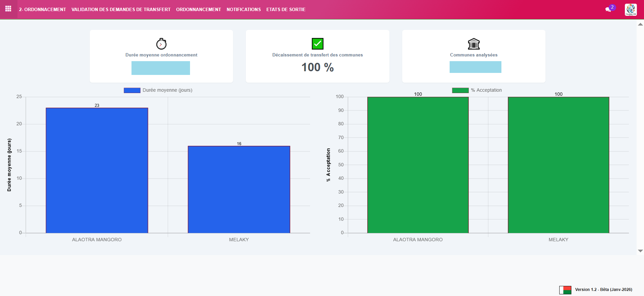Expand the Etats de sortie menu
644x296 pixels.
286,9
